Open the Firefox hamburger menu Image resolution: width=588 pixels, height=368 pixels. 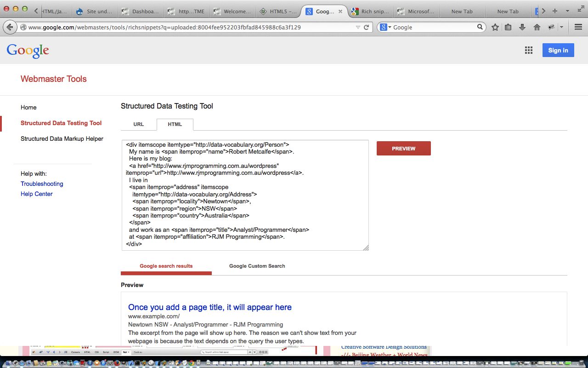click(x=578, y=27)
